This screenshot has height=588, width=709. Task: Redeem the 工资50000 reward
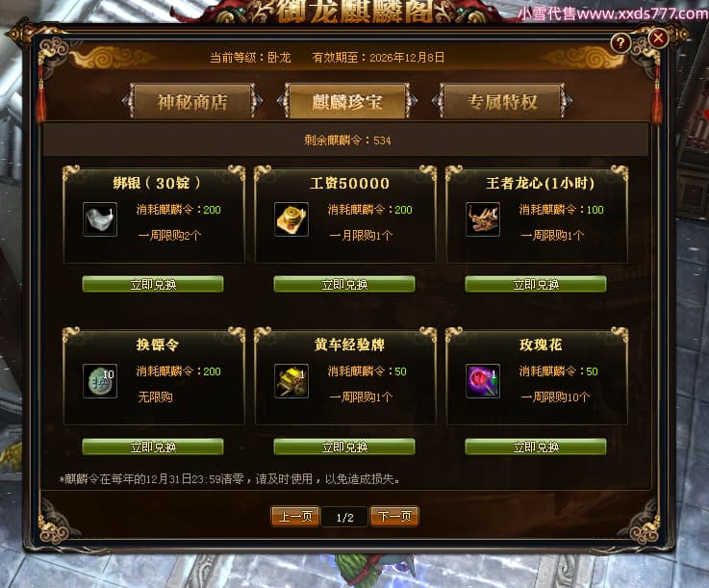(344, 284)
